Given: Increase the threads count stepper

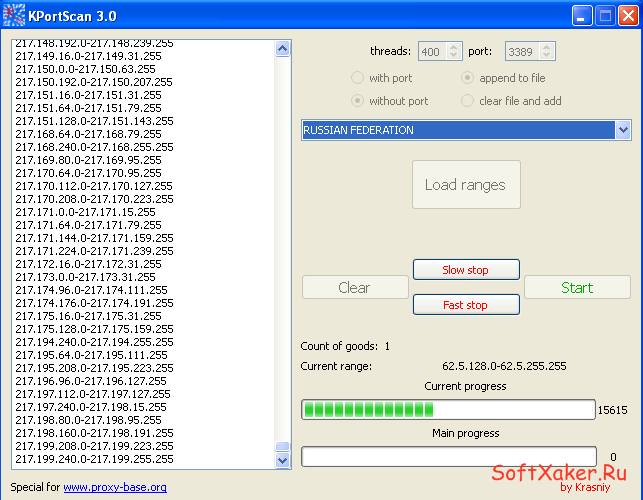Looking at the screenshot, I should tap(454, 47).
